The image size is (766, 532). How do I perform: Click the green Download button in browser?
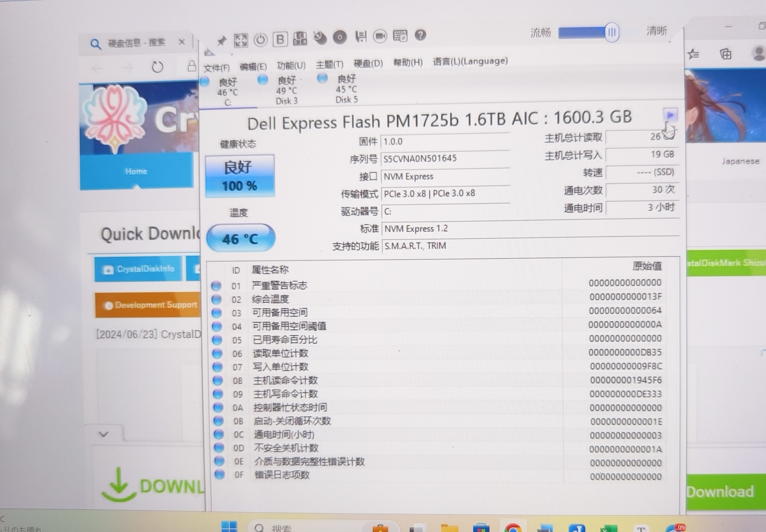point(725,492)
